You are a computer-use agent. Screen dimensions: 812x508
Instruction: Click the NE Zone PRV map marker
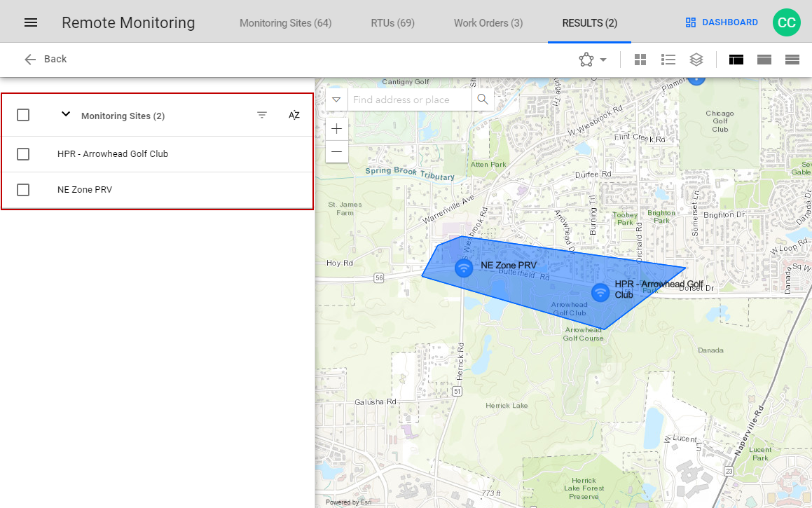(463, 268)
